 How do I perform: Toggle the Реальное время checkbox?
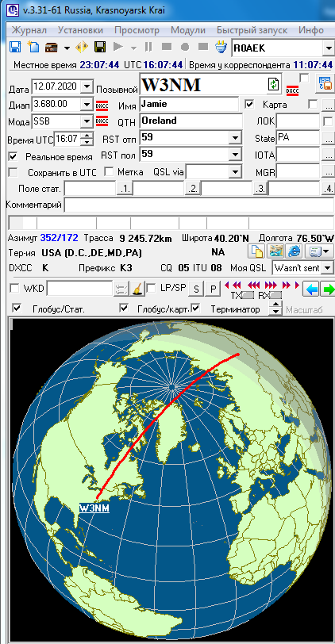point(13,156)
